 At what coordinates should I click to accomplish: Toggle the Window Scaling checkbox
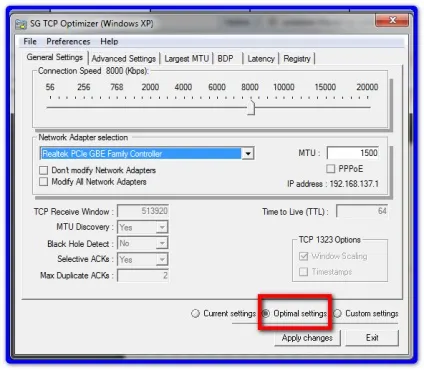[303, 256]
